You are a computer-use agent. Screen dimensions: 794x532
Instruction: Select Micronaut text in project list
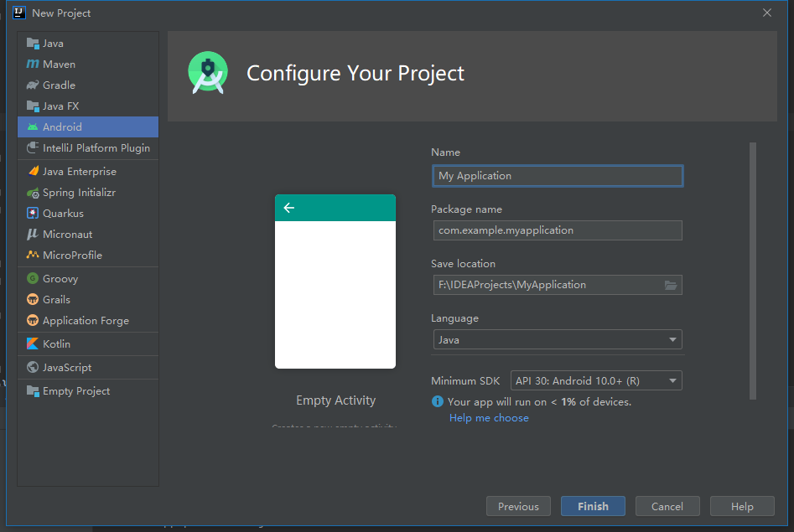67,235
